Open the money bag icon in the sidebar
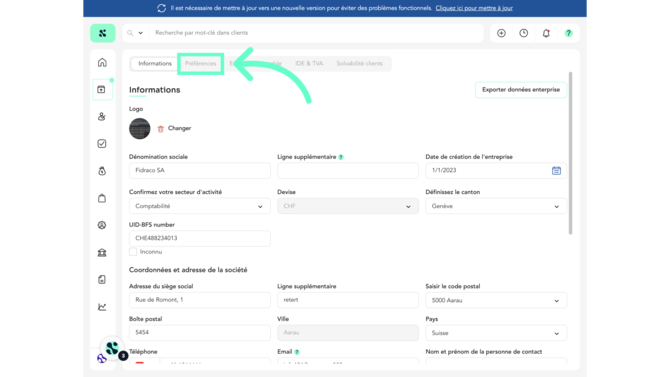Screen dimensions: 670x377 [102, 171]
